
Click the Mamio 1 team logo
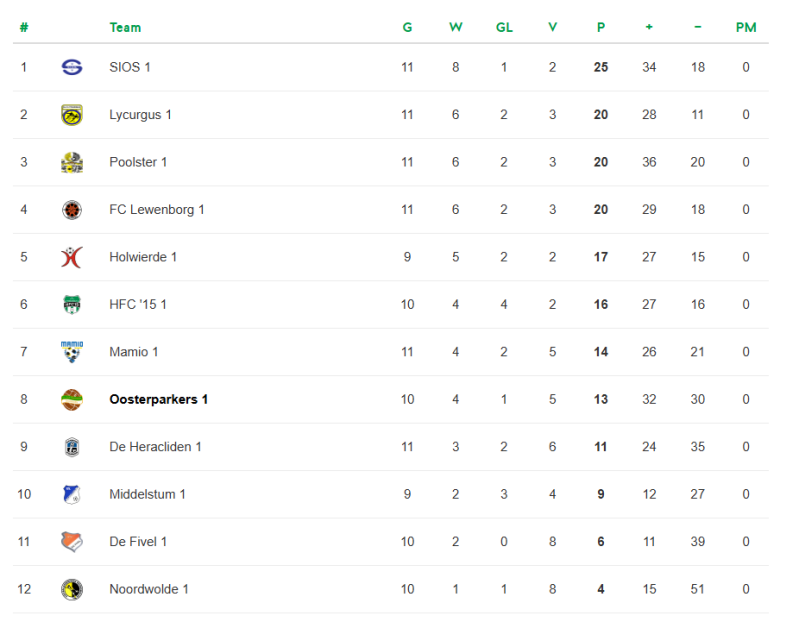[x=72, y=351]
